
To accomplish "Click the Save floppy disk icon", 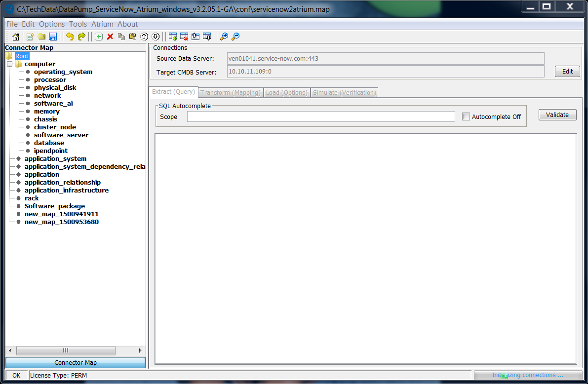I will [53, 37].
